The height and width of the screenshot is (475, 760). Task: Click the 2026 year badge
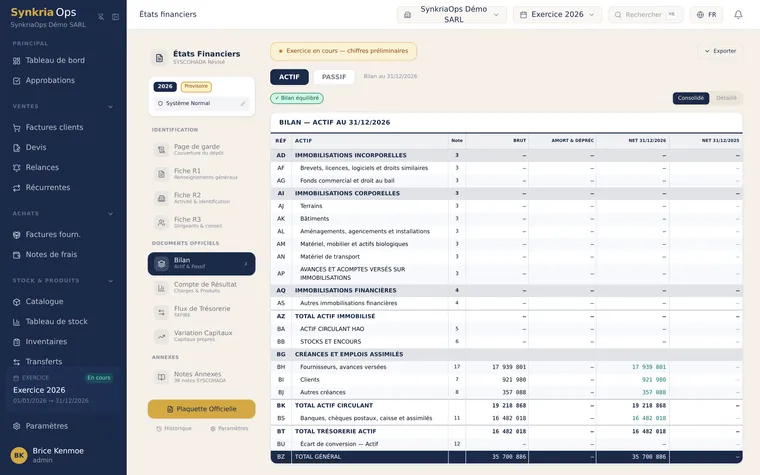[165, 87]
